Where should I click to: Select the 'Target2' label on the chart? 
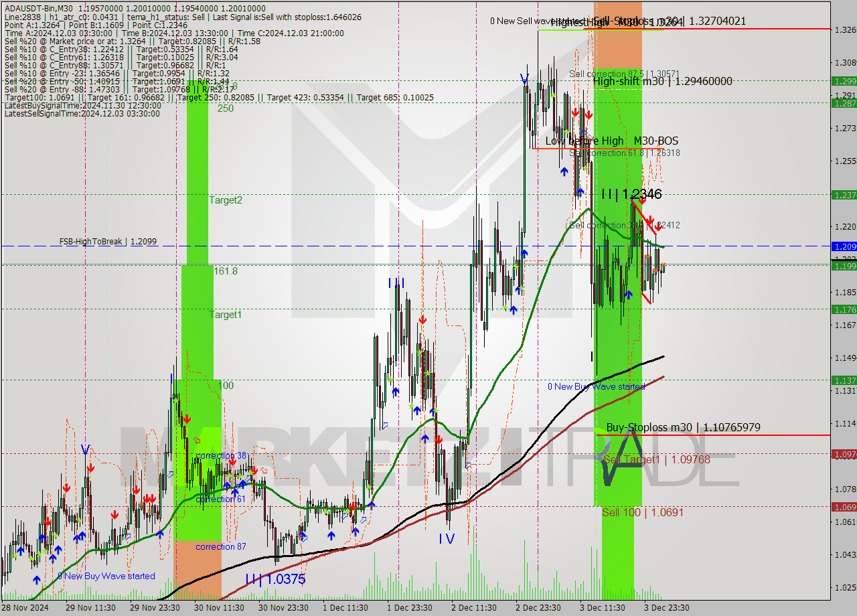[x=226, y=200]
